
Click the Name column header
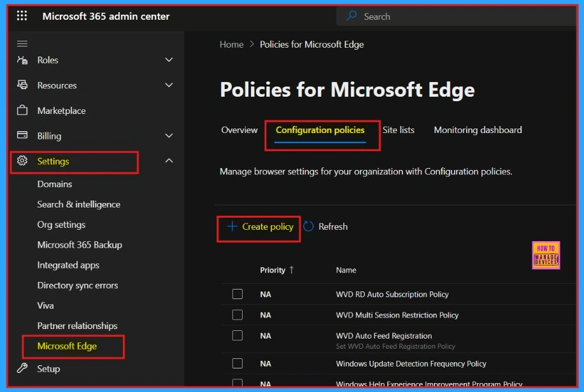[346, 270]
